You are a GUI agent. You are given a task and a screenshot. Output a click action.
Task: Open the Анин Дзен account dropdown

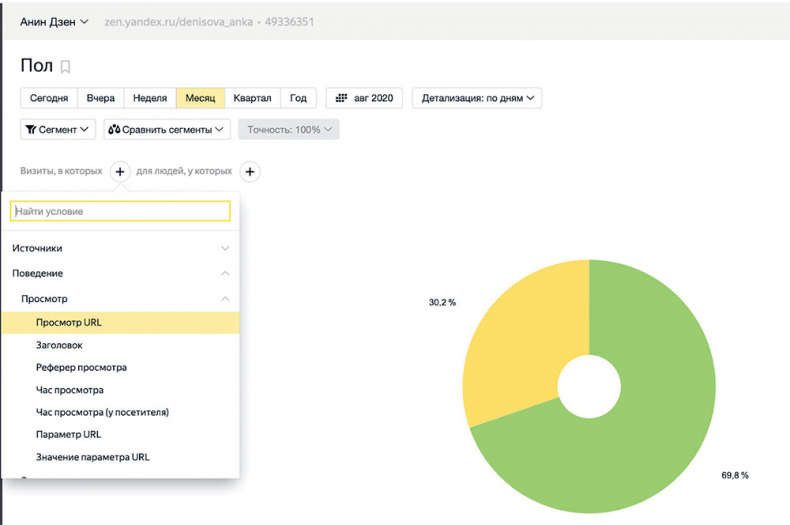pyautogui.click(x=55, y=21)
